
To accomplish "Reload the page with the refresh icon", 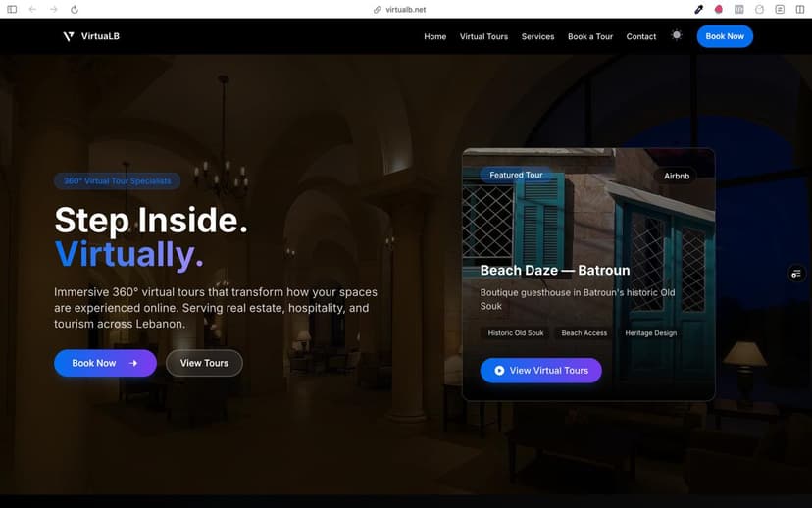I will click(x=75, y=9).
